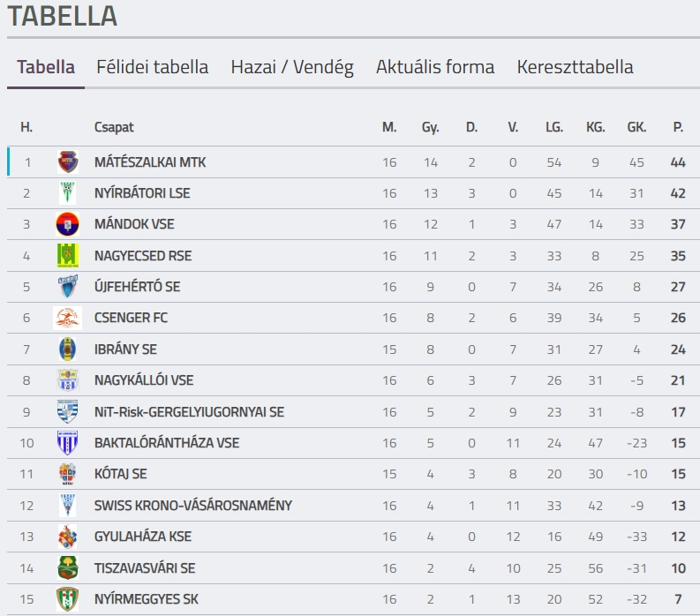Screen dimensions: 700x616
Task: Click the Ibrány SE club crest
Action: [x=68, y=349]
